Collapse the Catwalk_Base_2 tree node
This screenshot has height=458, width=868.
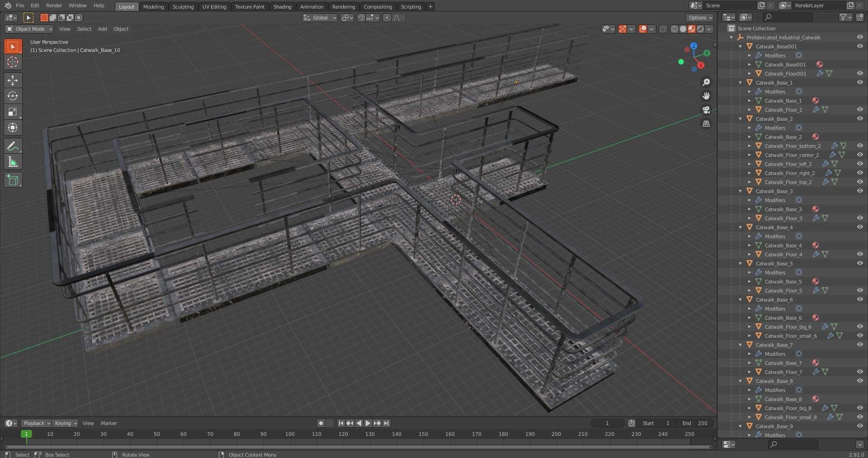coord(741,119)
